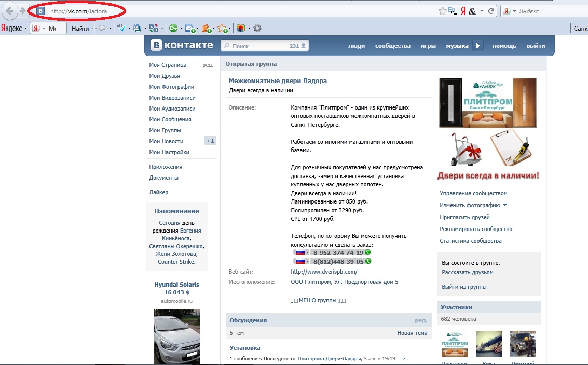Reload the page with the refresh arrow
This screenshot has width=588, height=365.
(491, 11)
